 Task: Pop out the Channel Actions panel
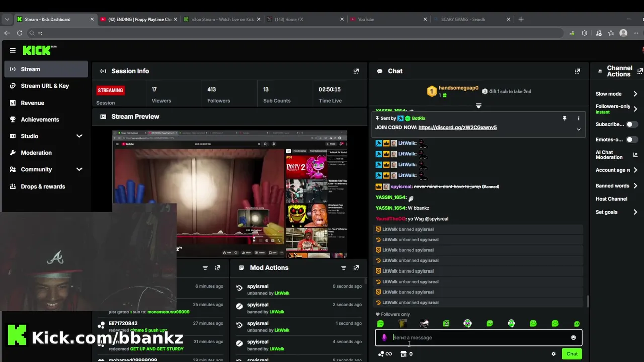[640, 71]
